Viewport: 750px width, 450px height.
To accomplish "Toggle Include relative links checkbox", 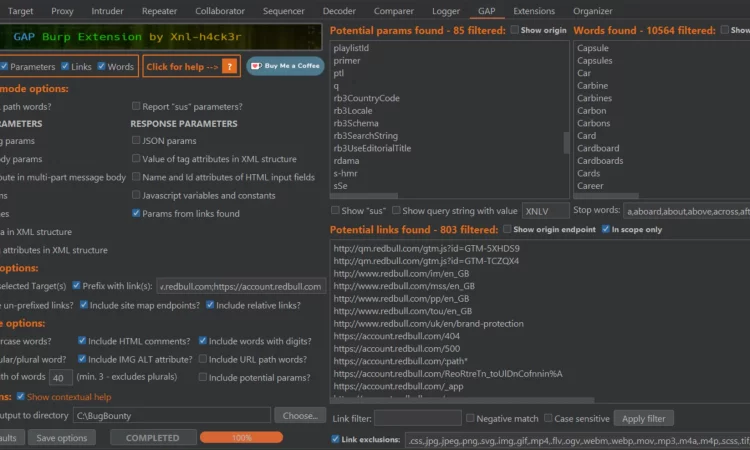I will click(x=210, y=305).
